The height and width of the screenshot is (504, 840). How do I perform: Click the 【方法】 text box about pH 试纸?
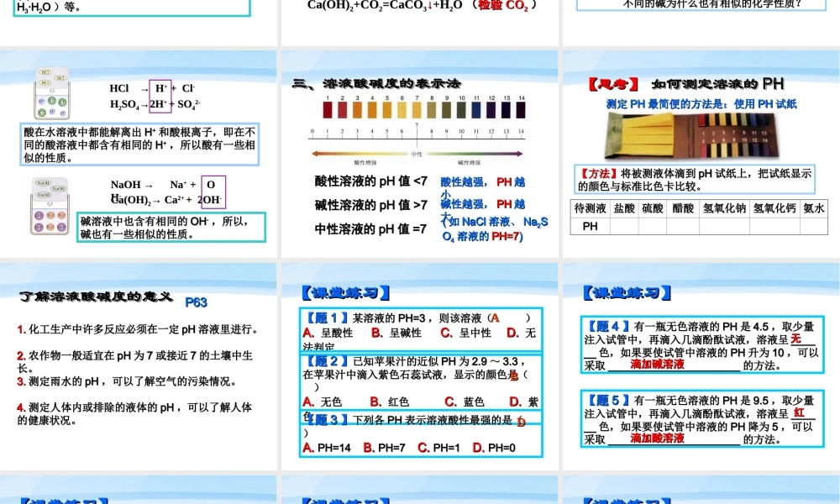coord(695,180)
